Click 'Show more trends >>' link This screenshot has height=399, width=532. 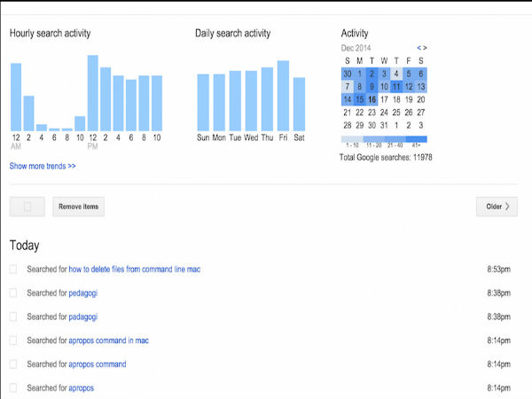[x=43, y=166]
